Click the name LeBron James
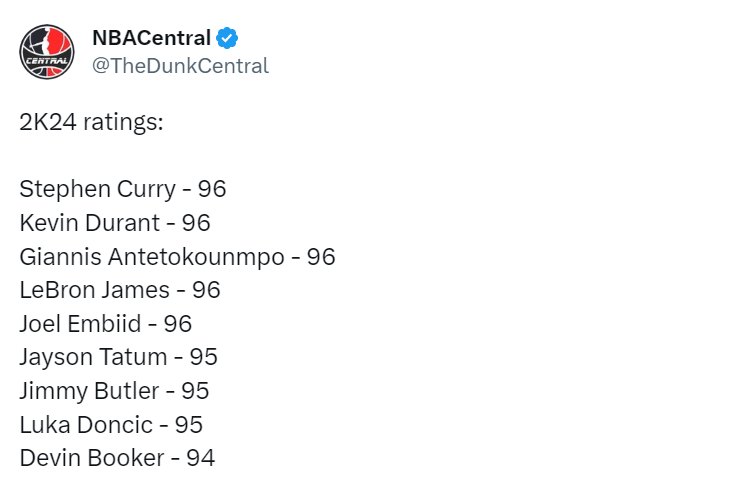 [95, 290]
